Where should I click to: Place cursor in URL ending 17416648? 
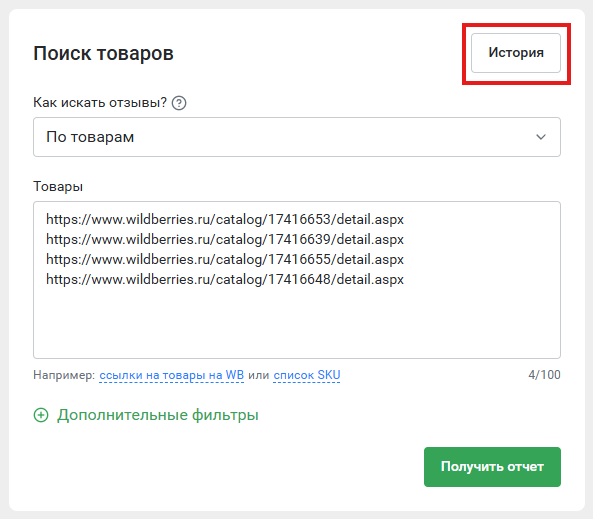coord(225,280)
